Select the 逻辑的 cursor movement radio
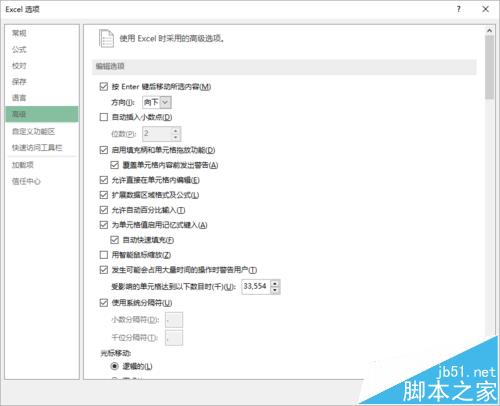500x406 pixels. (x=114, y=366)
